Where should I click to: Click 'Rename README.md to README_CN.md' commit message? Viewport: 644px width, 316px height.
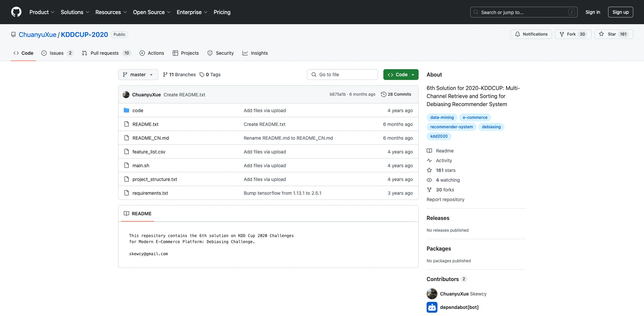coord(288,138)
